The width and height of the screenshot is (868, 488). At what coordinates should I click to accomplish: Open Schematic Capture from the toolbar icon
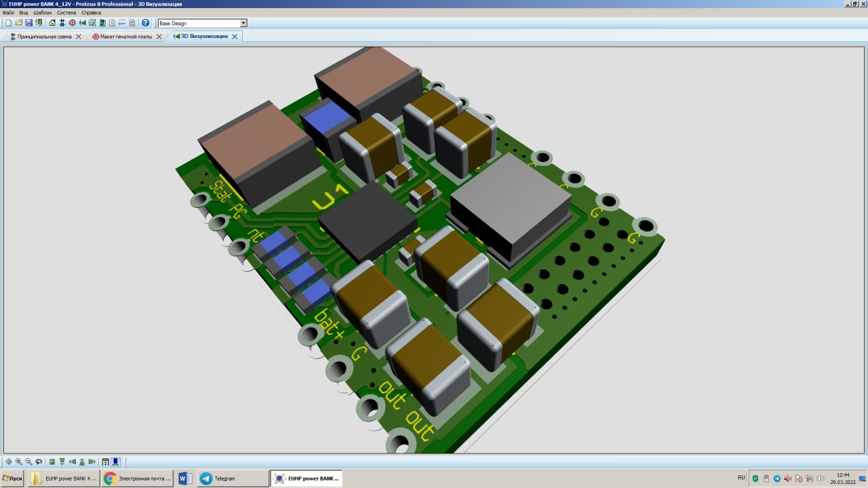62,23
